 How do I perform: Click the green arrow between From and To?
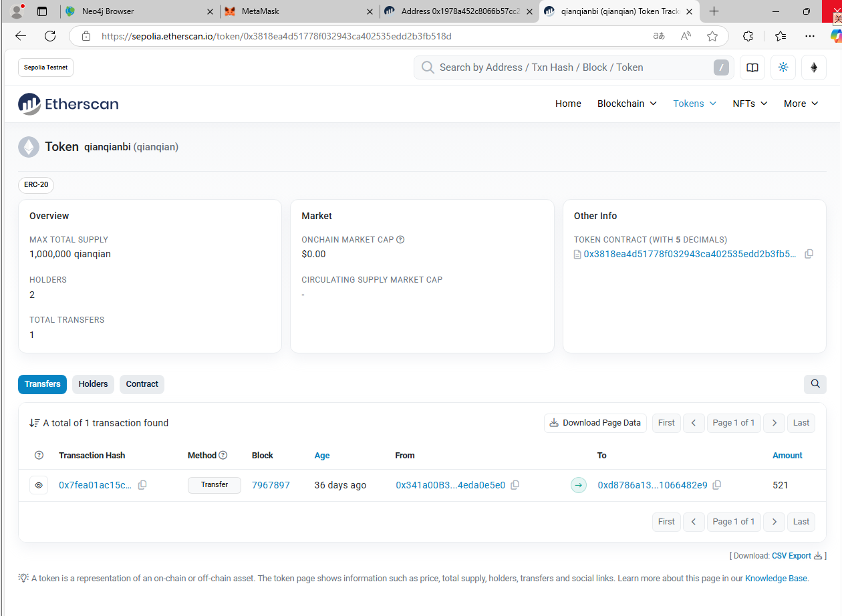pos(579,485)
